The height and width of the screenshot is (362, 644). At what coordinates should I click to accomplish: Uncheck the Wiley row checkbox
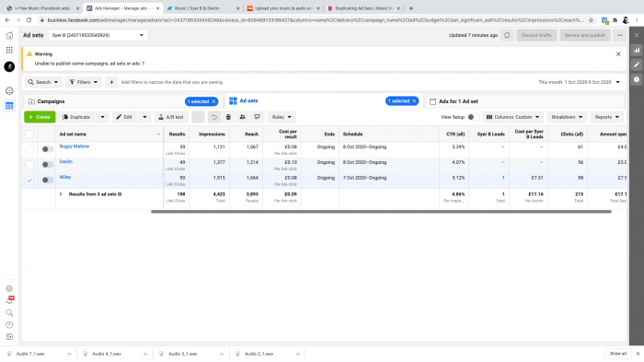pyautogui.click(x=29, y=181)
